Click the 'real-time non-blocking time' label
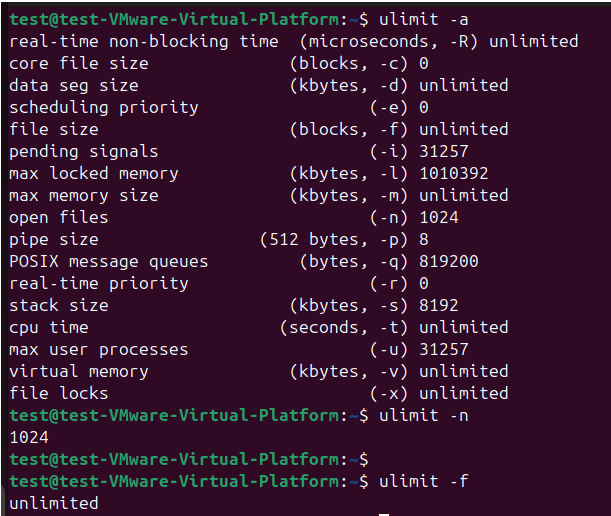Screen dimensions: 611x516 pyautogui.click(x=144, y=42)
